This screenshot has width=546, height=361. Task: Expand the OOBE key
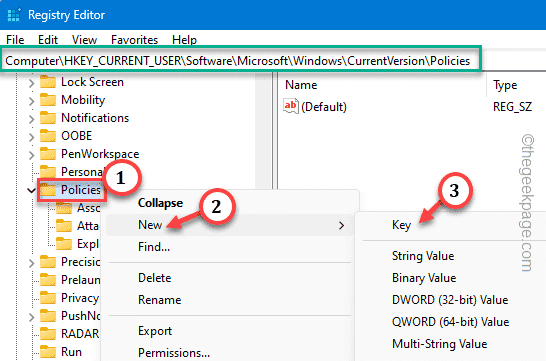point(31,137)
